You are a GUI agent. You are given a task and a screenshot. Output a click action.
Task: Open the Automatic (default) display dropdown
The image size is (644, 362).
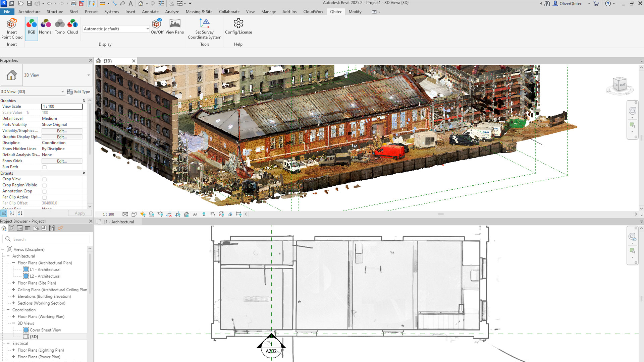point(147,29)
